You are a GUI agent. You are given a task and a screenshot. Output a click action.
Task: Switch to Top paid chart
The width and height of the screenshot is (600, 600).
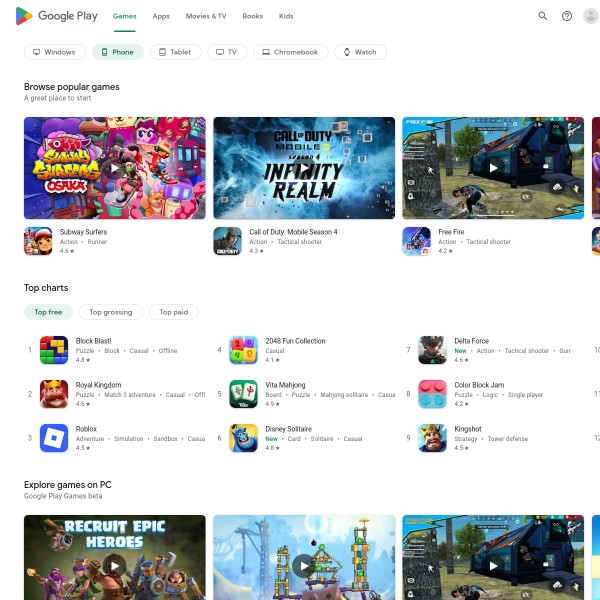pyautogui.click(x=174, y=312)
